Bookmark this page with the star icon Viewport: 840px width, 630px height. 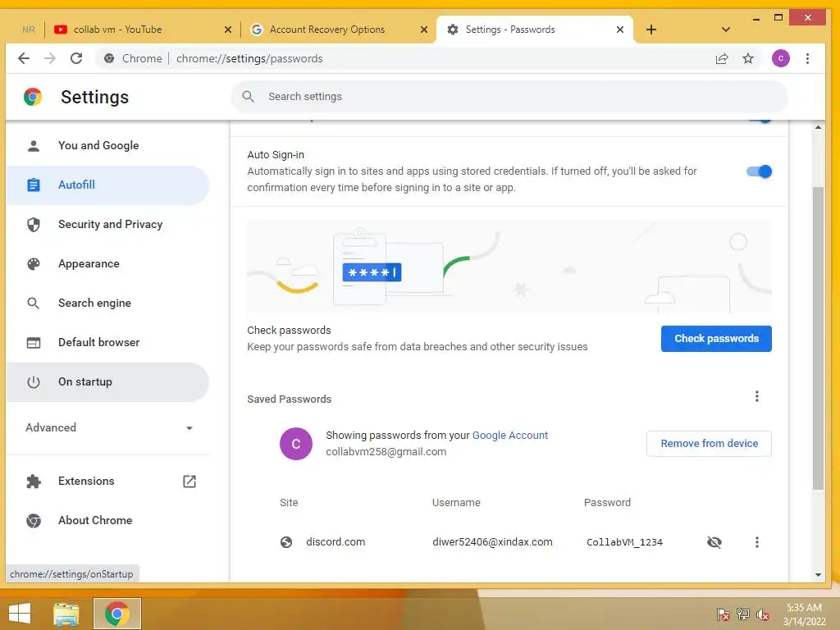pyautogui.click(x=748, y=58)
